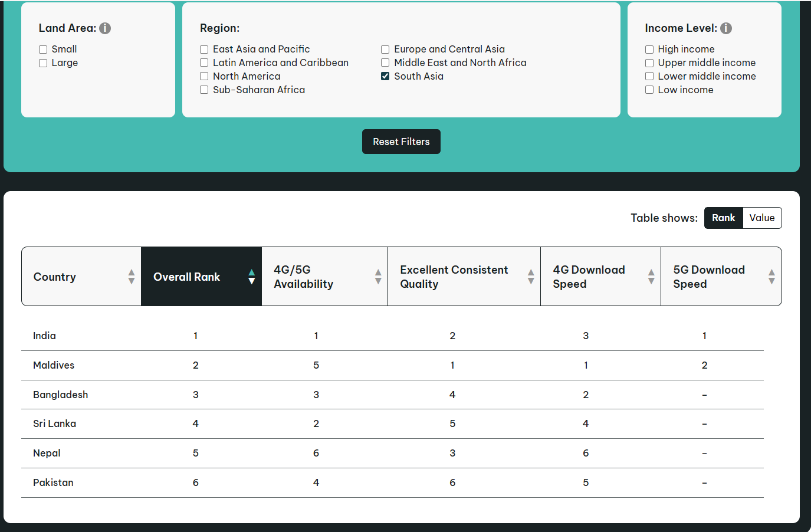Screen dimensions: 811x532
Task: Check the Low income filter
Action: click(x=649, y=90)
